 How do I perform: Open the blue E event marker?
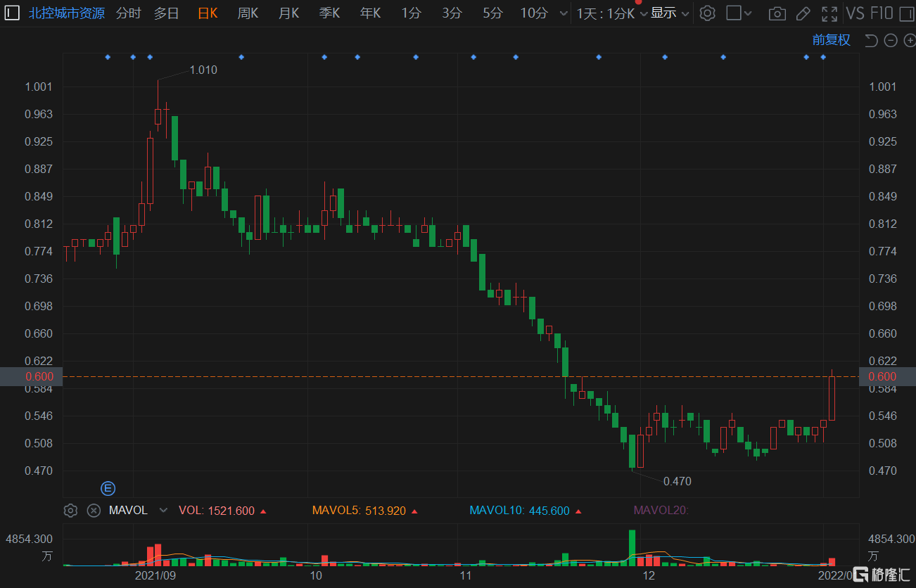pyautogui.click(x=108, y=488)
